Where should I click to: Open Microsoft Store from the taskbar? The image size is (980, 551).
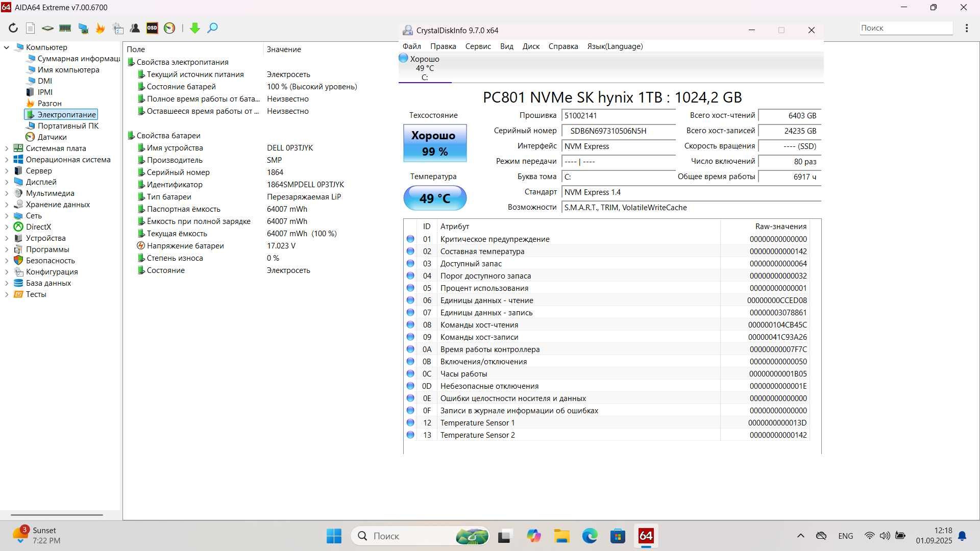[618, 536]
